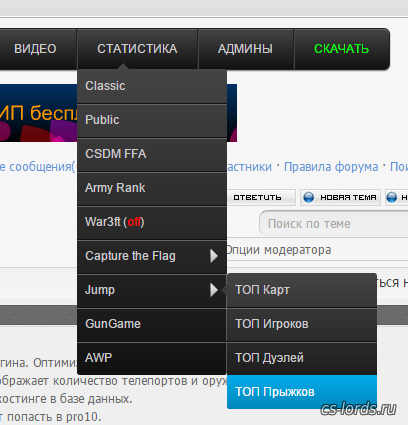Click the War3ft (off) entry
408x425 pixels.
coord(152,222)
